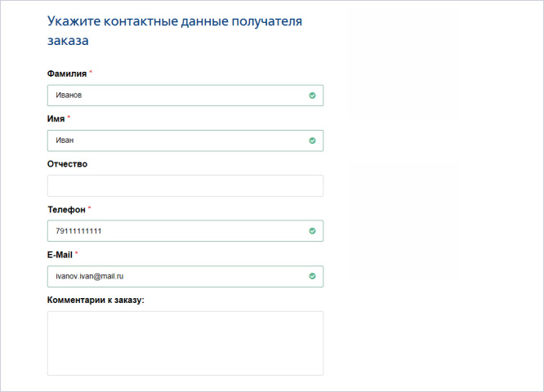Click the Телефон label text

(66, 209)
